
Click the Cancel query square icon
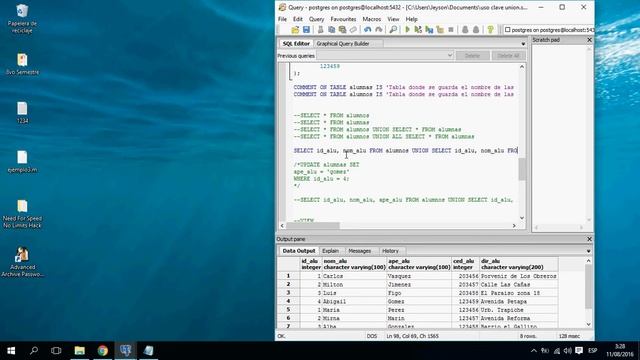click(x=451, y=30)
